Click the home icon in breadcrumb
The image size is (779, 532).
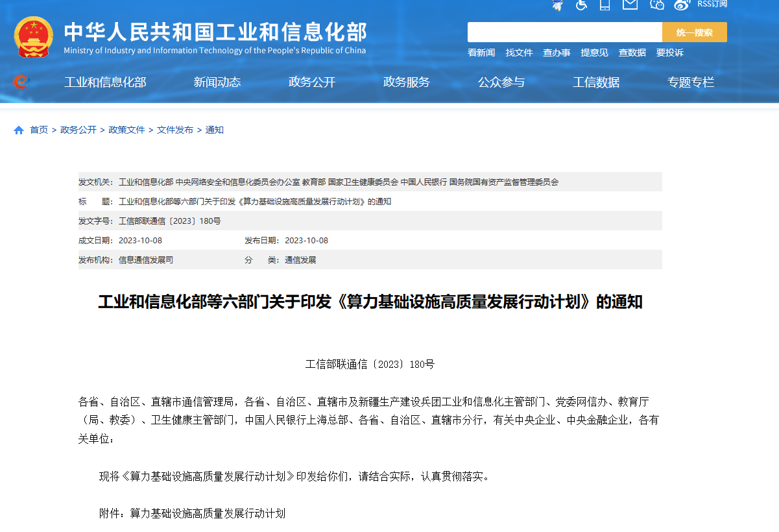19,130
